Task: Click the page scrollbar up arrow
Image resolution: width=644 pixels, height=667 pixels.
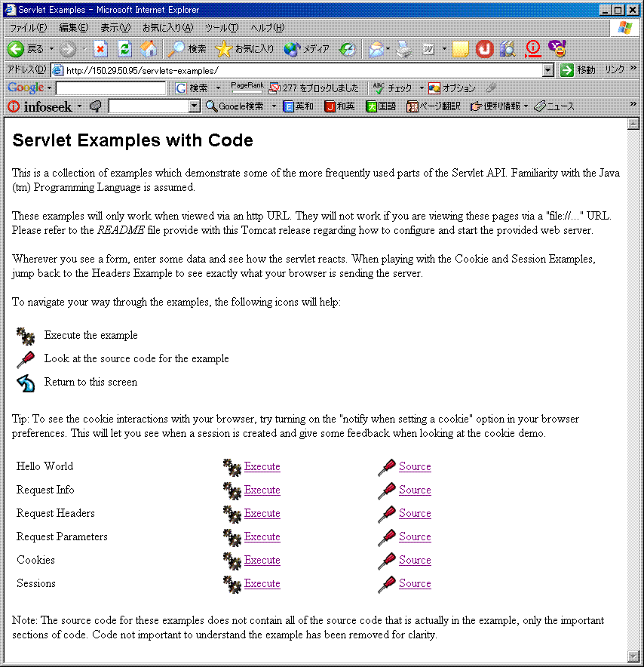Action: pos(633,124)
